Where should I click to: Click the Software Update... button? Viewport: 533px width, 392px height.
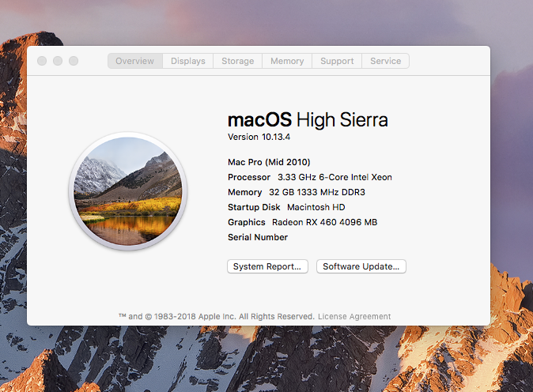361,266
